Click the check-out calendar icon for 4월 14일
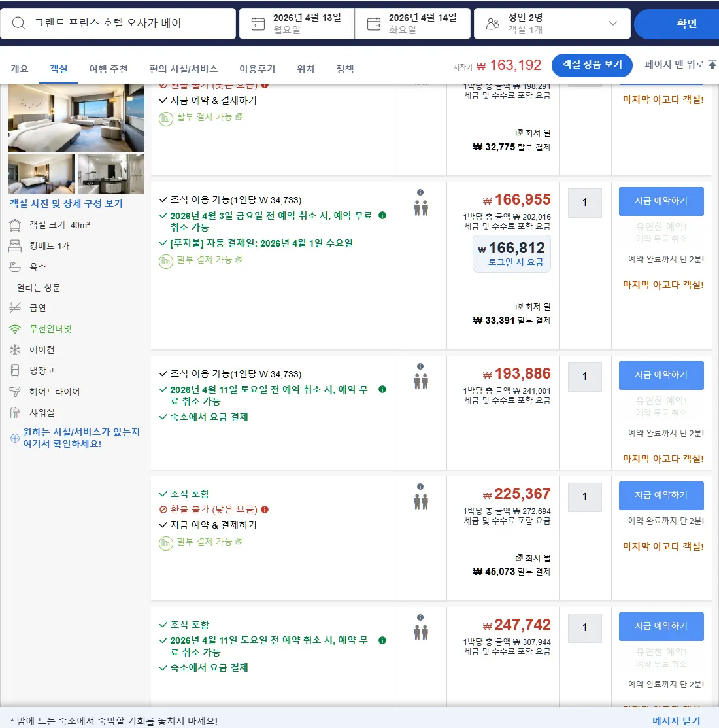This screenshot has height=728, width=719. click(x=374, y=24)
